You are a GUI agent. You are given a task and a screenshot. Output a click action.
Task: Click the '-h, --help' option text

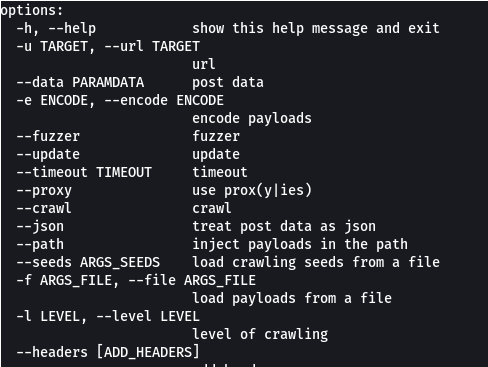[56, 29]
